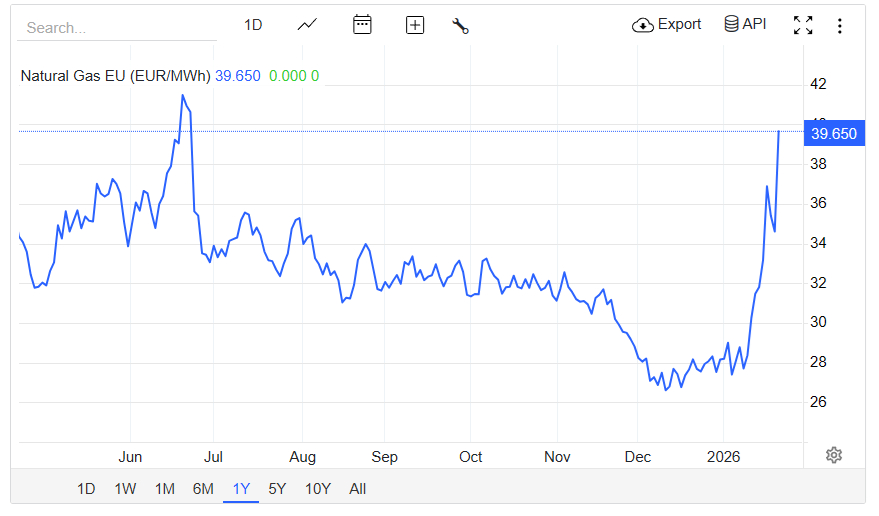Select the 1D time range tab

(x=87, y=489)
